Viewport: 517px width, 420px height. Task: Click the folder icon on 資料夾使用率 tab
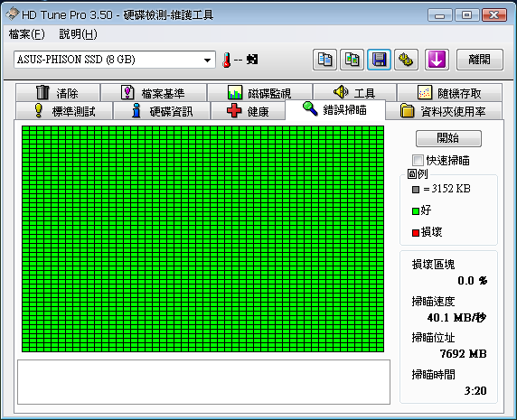[408, 111]
